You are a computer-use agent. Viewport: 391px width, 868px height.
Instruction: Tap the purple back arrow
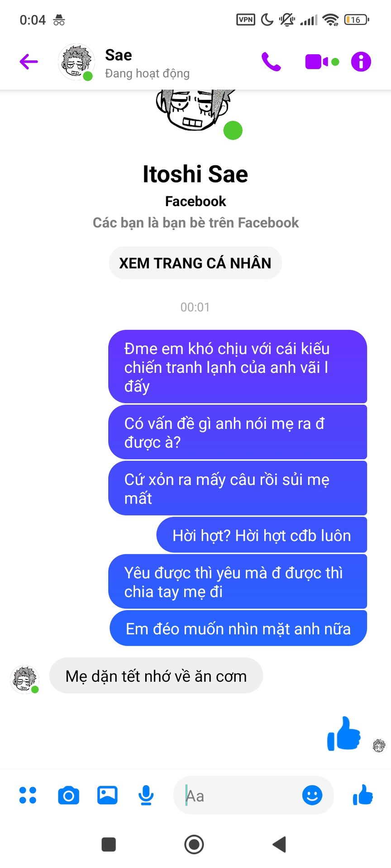[x=29, y=62]
